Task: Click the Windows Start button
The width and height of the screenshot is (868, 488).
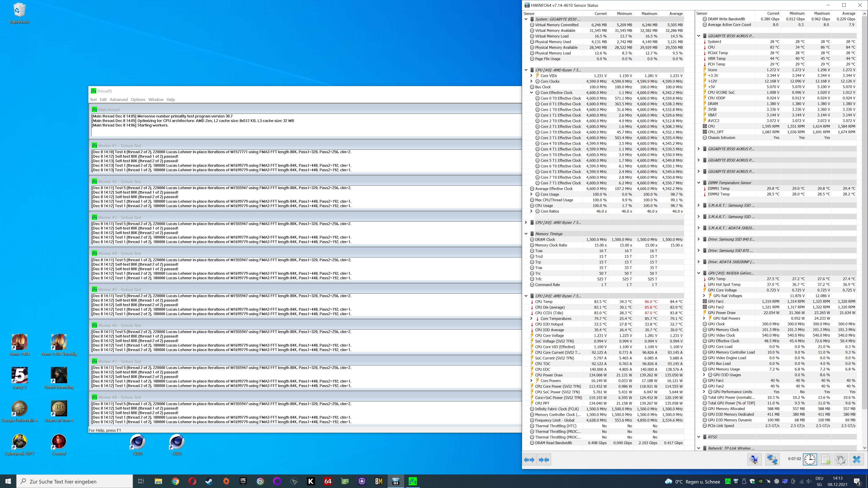Action: click(8, 481)
